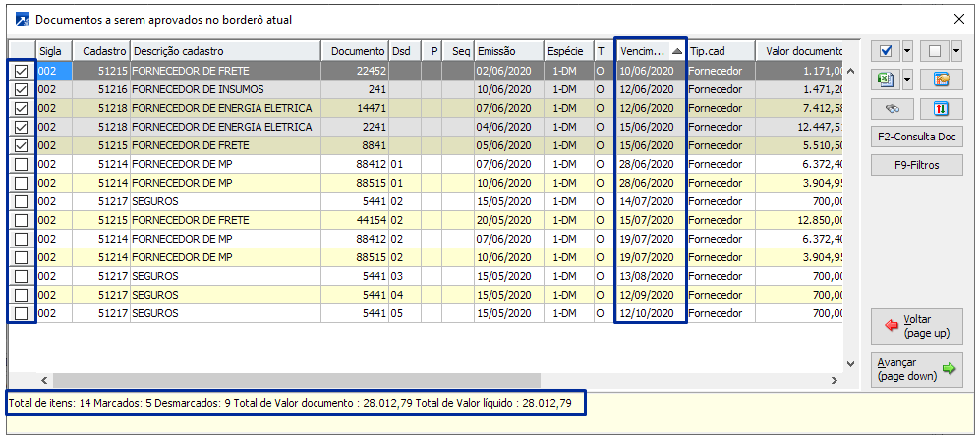Click the red-green arrows sort icon
This screenshot has width=980, height=441.
pos(940,108)
